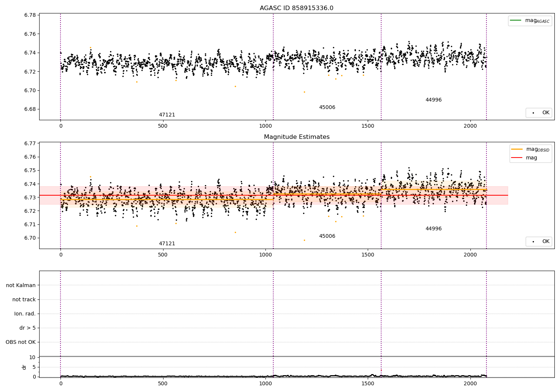Screen dimensions: 560x392
Task: Click the 6.72 tick on top plot
Action: (29, 72)
